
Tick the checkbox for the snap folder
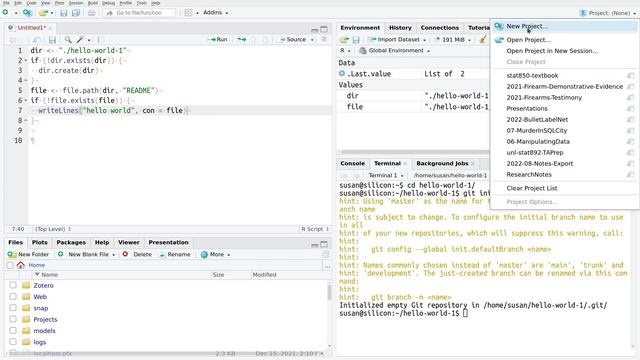click(13, 308)
